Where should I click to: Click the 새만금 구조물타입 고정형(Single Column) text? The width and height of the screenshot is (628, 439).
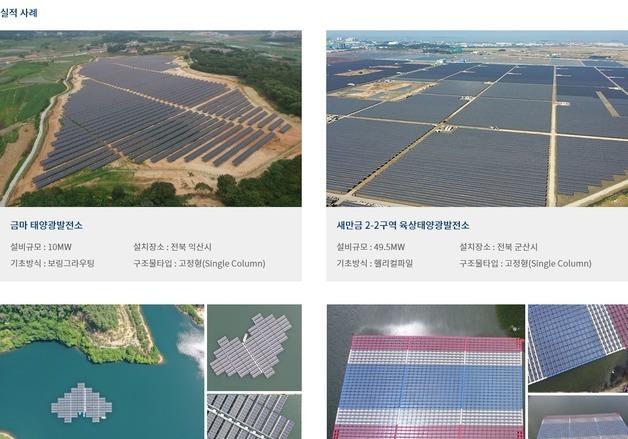(525, 264)
